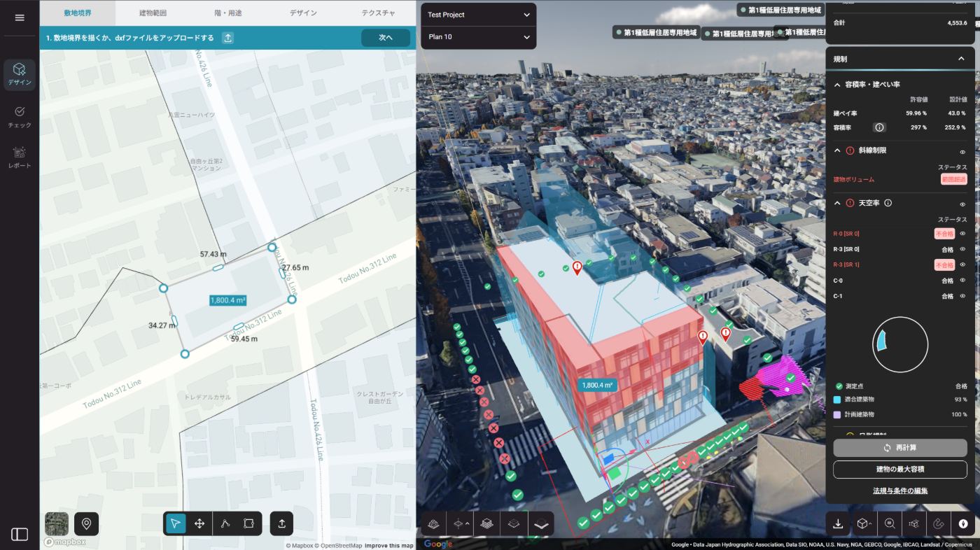Switch to the テクスチャ tab
Screen dimensions: 980x550
pyautogui.click(x=378, y=13)
